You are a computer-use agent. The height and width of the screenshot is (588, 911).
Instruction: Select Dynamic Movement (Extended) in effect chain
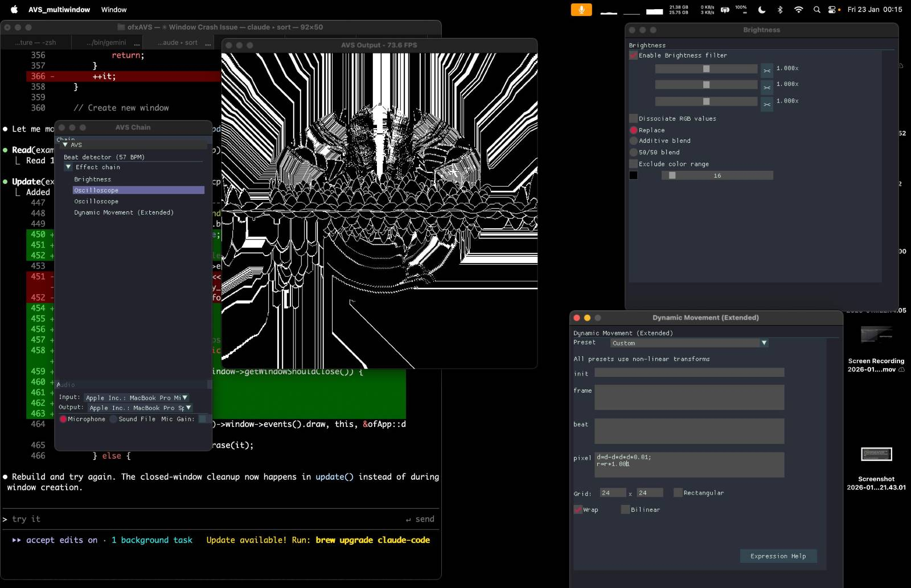pyautogui.click(x=124, y=213)
